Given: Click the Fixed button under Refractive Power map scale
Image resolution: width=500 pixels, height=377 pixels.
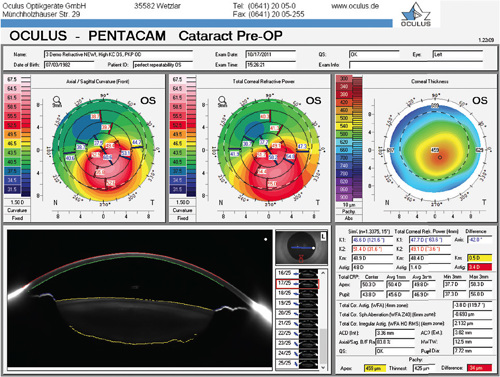Looking at the screenshot, I should pos(182,218).
